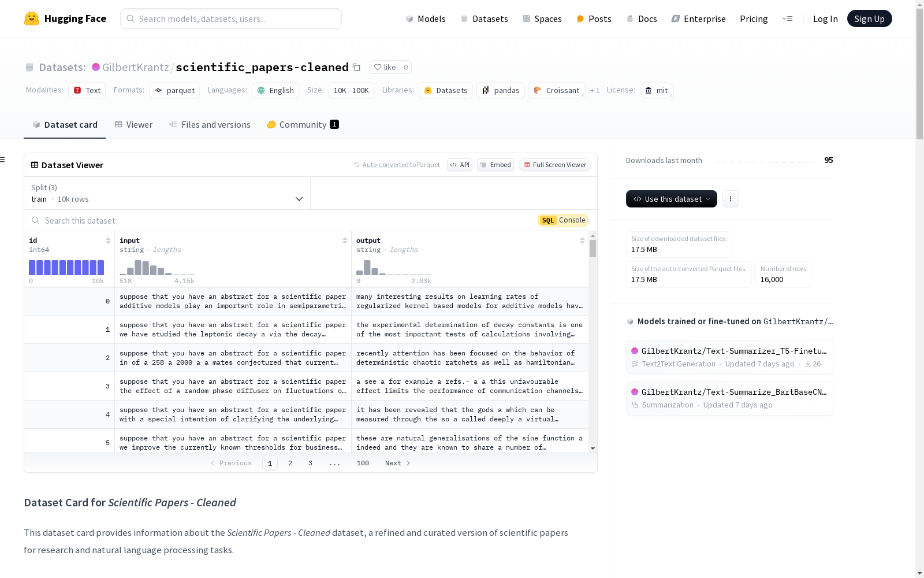Show the +1 more libraries
The height and width of the screenshot is (578, 924).
595,91
